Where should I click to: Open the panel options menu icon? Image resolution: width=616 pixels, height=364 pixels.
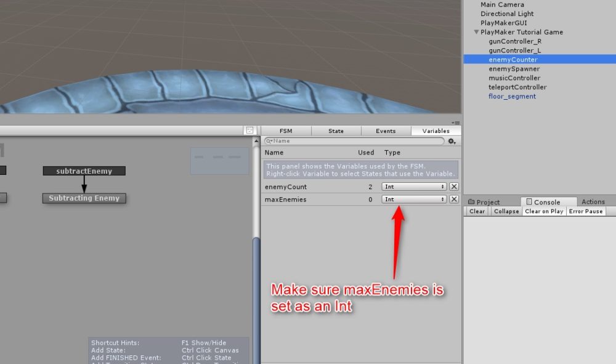click(456, 123)
